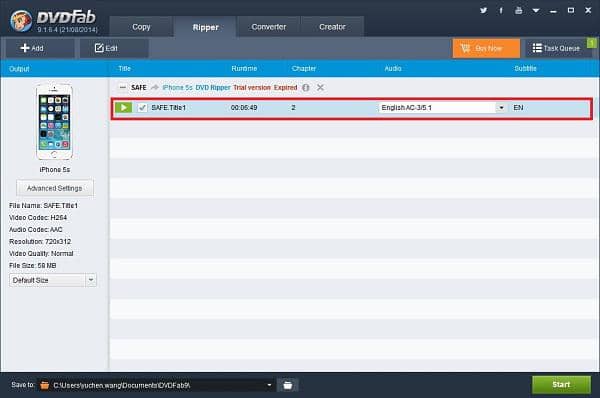Click the Trial version Expired text

point(265,88)
